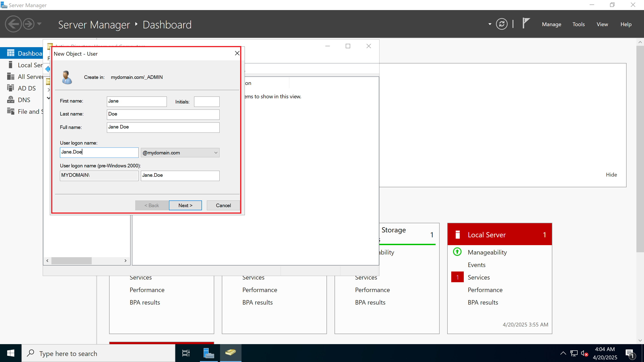The height and width of the screenshot is (362, 644).
Task: Open AD DS in the sidebar
Action: 22,88
